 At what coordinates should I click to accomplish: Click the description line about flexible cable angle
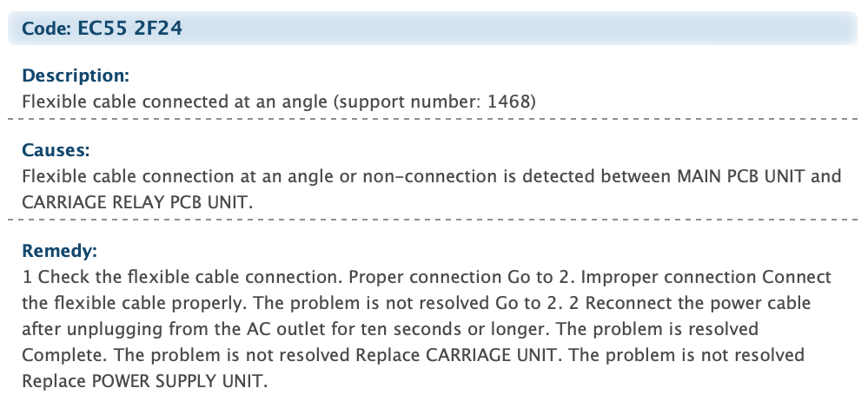(x=279, y=102)
